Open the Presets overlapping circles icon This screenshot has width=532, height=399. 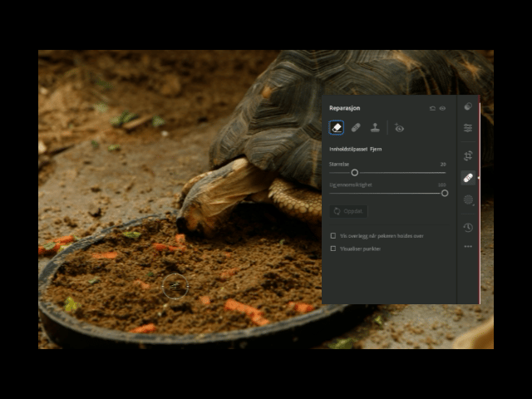pos(468,106)
